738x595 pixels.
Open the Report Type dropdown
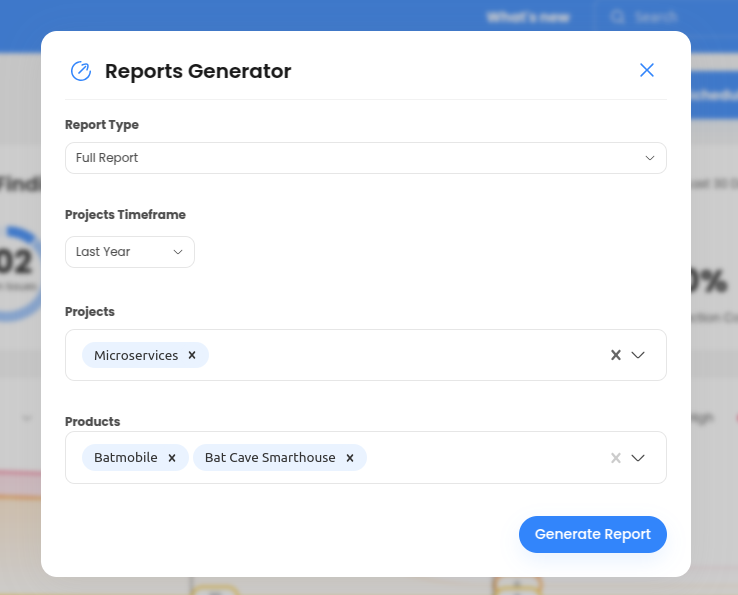[366, 158]
